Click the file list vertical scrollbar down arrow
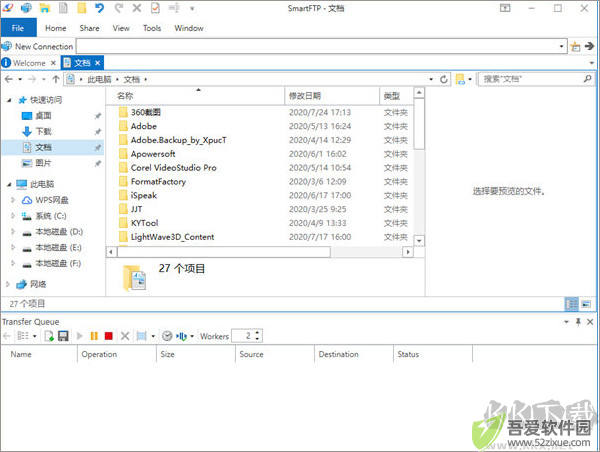The height and width of the screenshot is (452, 600). point(419,241)
